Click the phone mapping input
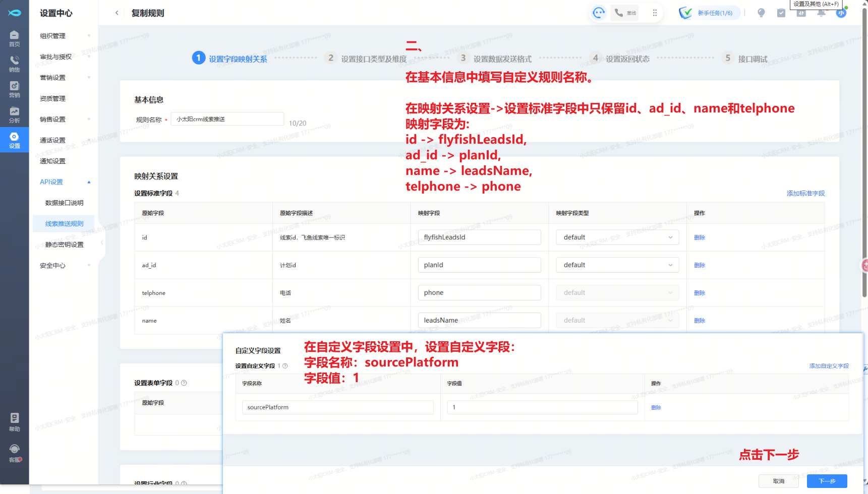This screenshot has width=868, height=494. point(479,293)
